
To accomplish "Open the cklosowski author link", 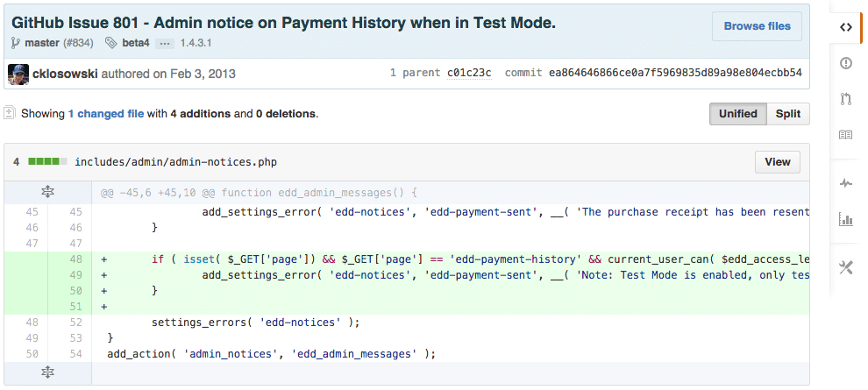I will coord(66,73).
